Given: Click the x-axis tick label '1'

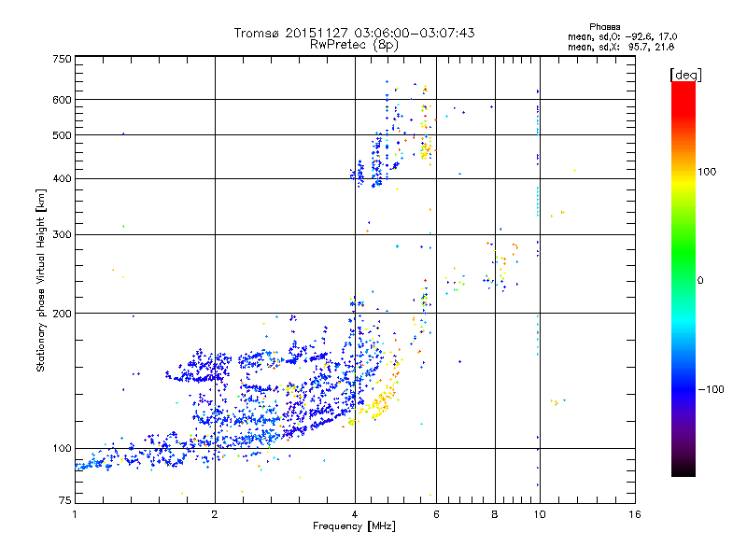Looking at the screenshot, I should coord(75,514).
